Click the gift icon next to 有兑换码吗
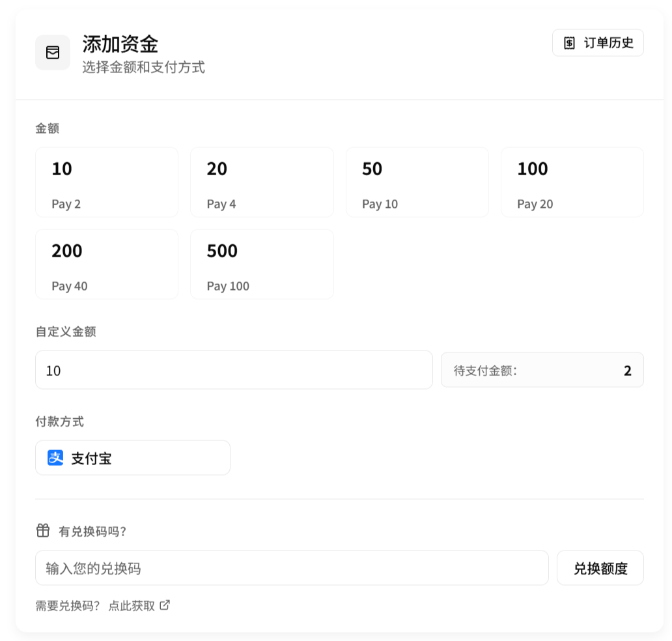Screen dimensions: 672x641 pos(43,531)
